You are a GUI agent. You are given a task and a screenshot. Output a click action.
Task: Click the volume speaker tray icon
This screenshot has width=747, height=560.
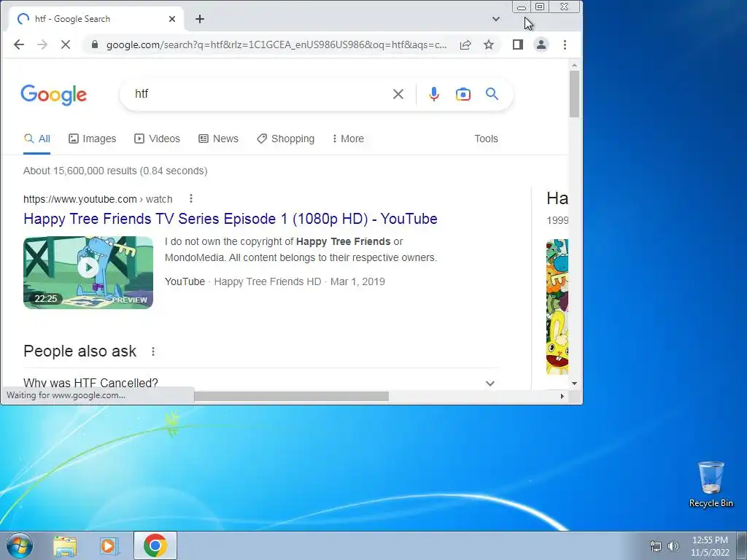pyautogui.click(x=673, y=546)
